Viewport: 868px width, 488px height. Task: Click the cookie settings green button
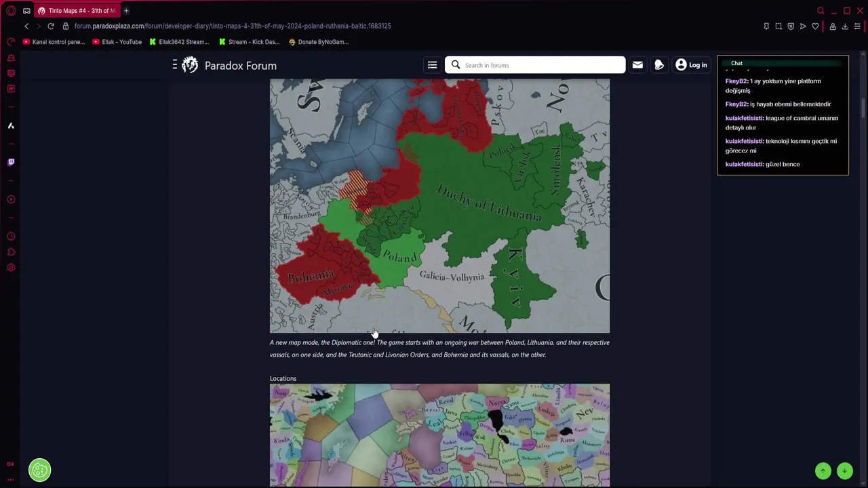pyautogui.click(x=39, y=470)
